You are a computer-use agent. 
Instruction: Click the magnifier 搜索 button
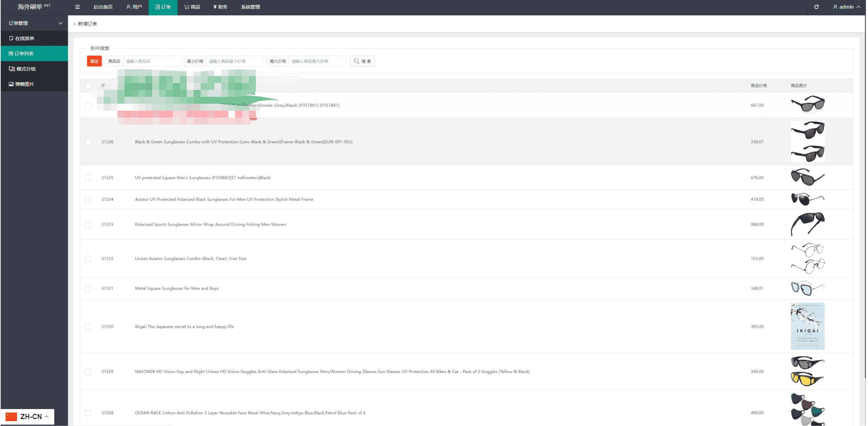[x=362, y=61]
